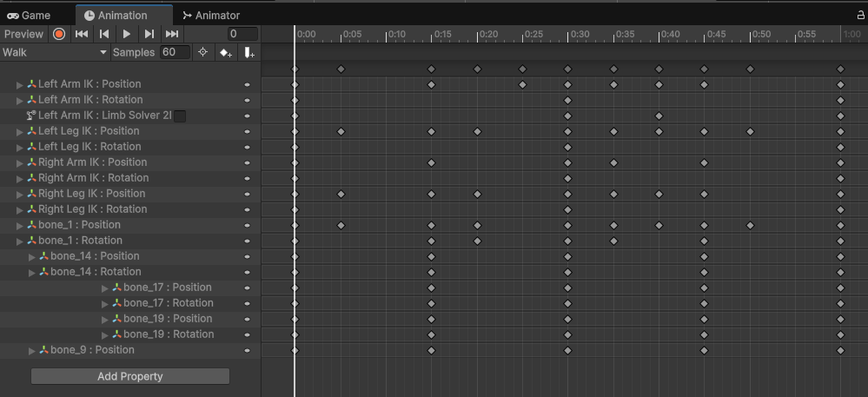Select the bone_17 : Rotation row
868x397 pixels.
pyautogui.click(x=130, y=303)
